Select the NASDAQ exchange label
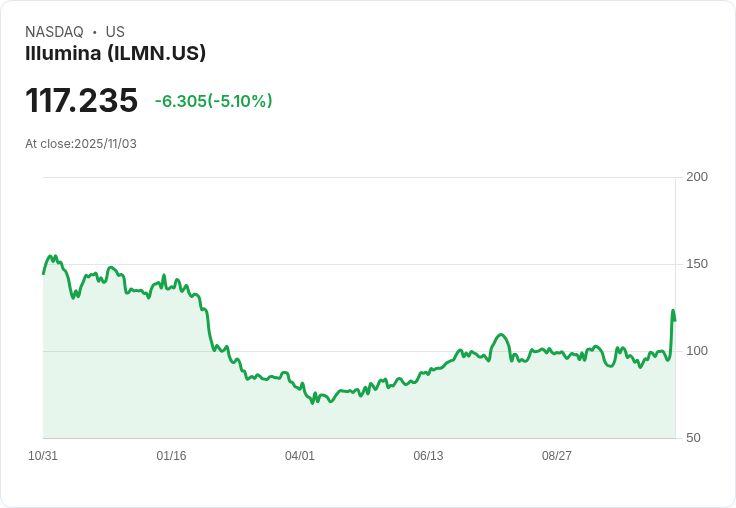 click(x=54, y=32)
